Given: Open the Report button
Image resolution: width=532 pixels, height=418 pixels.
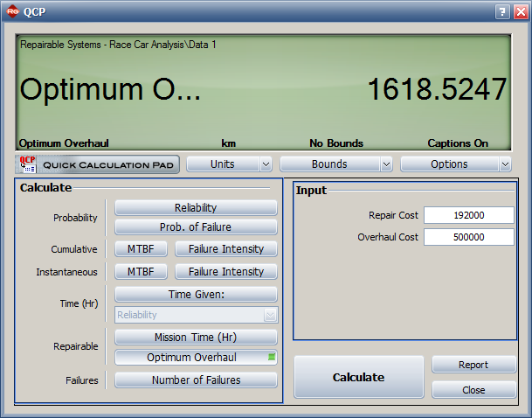Looking at the screenshot, I should click(473, 365).
